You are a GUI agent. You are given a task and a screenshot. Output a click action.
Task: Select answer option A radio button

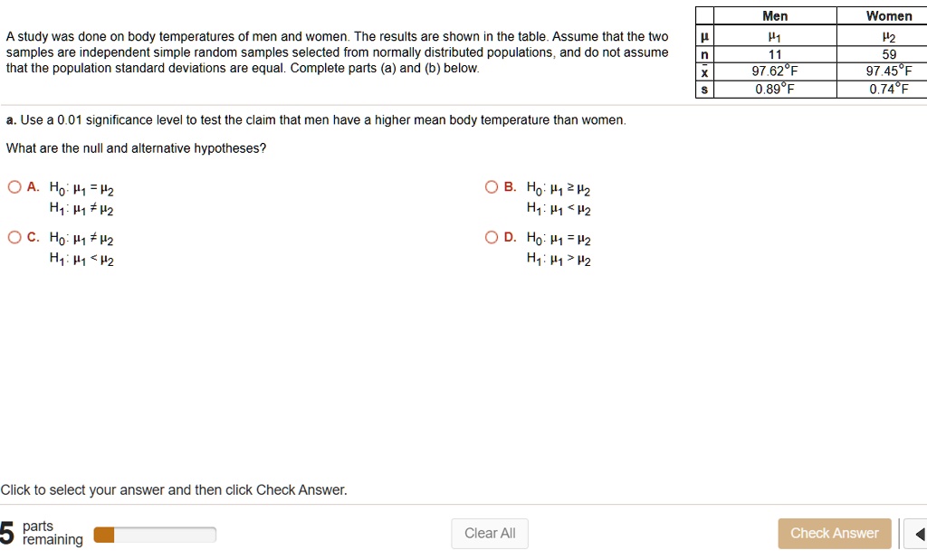[x=14, y=187]
